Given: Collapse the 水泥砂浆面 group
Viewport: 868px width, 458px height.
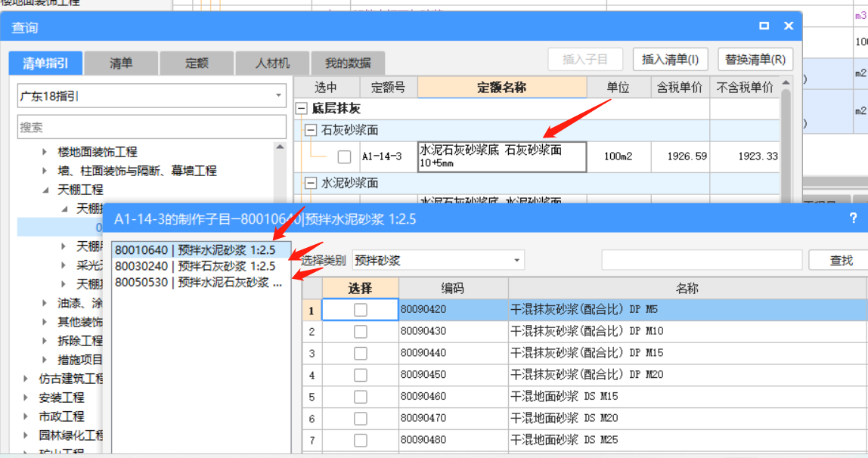Looking at the screenshot, I should [x=311, y=183].
